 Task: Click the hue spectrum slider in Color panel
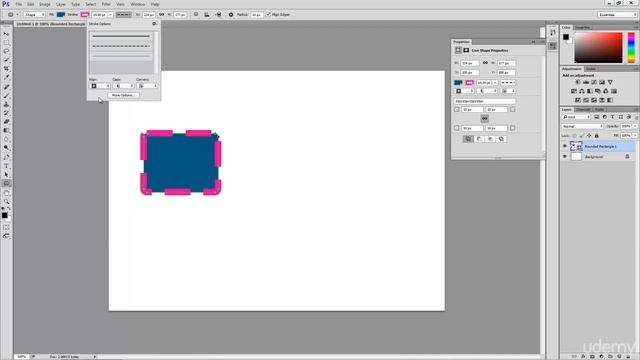coord(631,48)
